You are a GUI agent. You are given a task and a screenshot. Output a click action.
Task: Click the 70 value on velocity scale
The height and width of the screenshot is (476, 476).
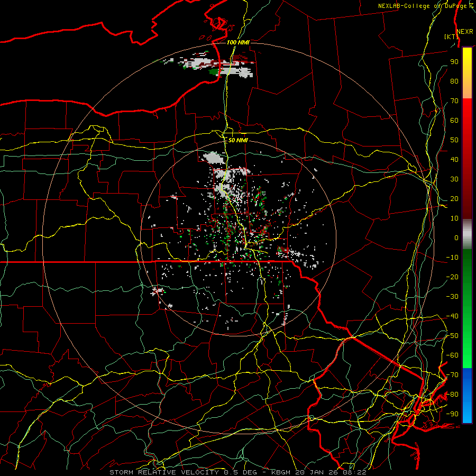tap(454, 101)
